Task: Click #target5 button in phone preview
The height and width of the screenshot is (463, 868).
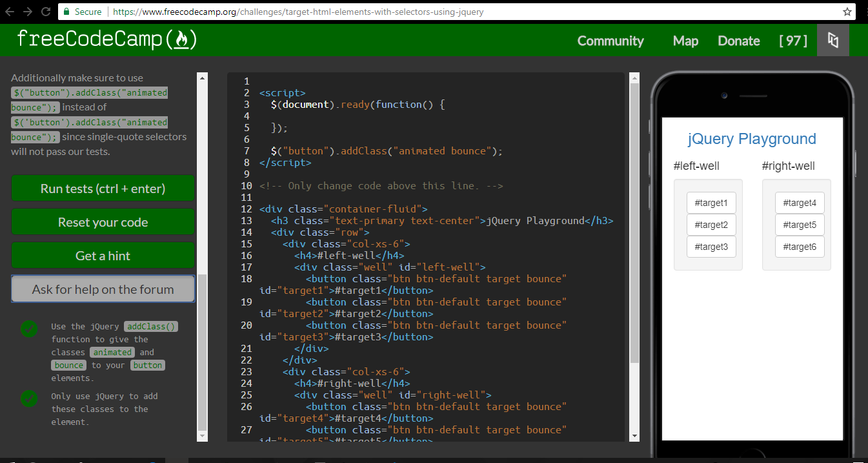Action: click(800, 225)
